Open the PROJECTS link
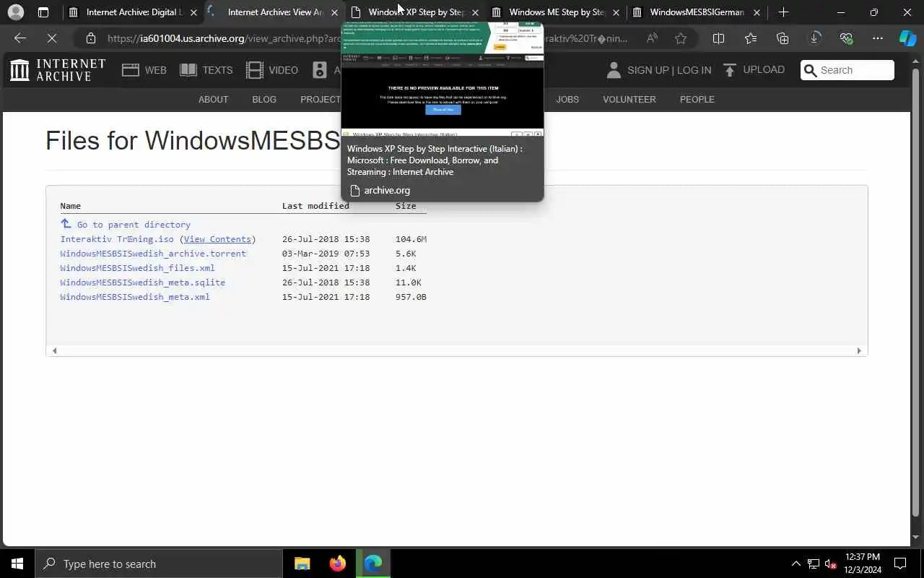924x578 pixels. click(x=321, y=100)
